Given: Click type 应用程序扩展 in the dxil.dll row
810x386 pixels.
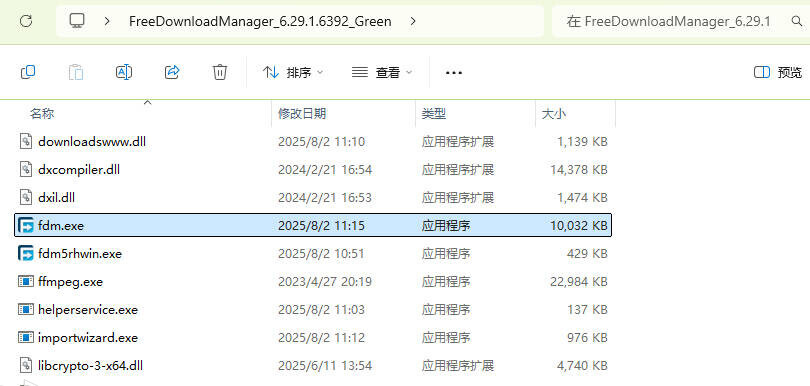Looking at the screenshot, I should 458,197.
